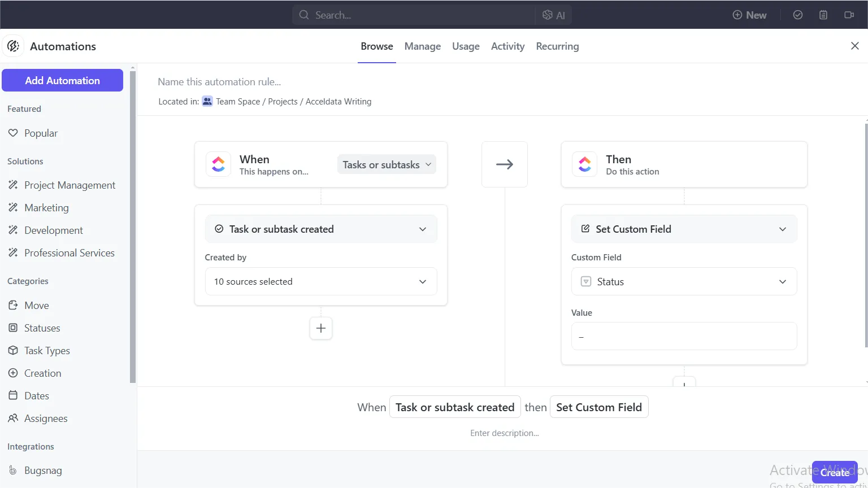This screenshot has width=868, height=488.
Task: Click the New button in top bar
Action: point(750,15)
